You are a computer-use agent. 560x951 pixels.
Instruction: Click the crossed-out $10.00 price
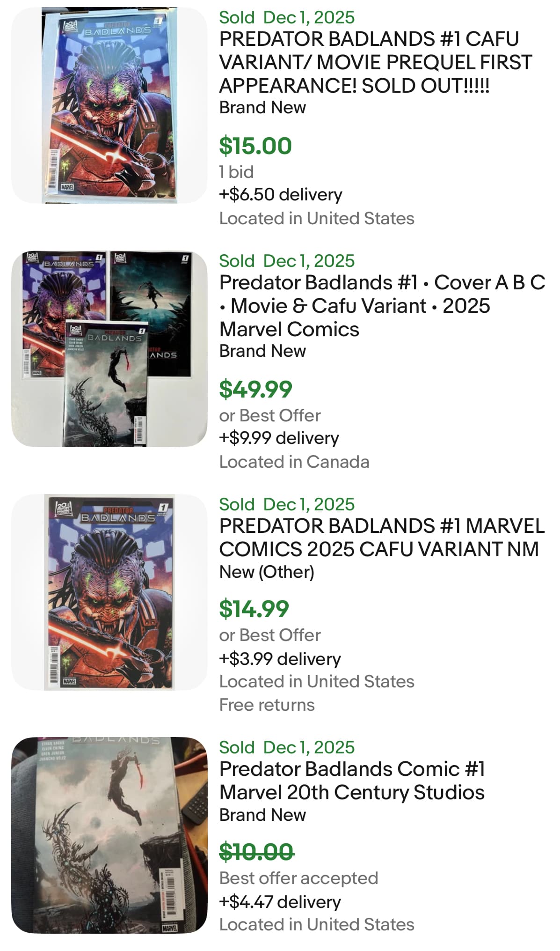click(x=256, y=851)
